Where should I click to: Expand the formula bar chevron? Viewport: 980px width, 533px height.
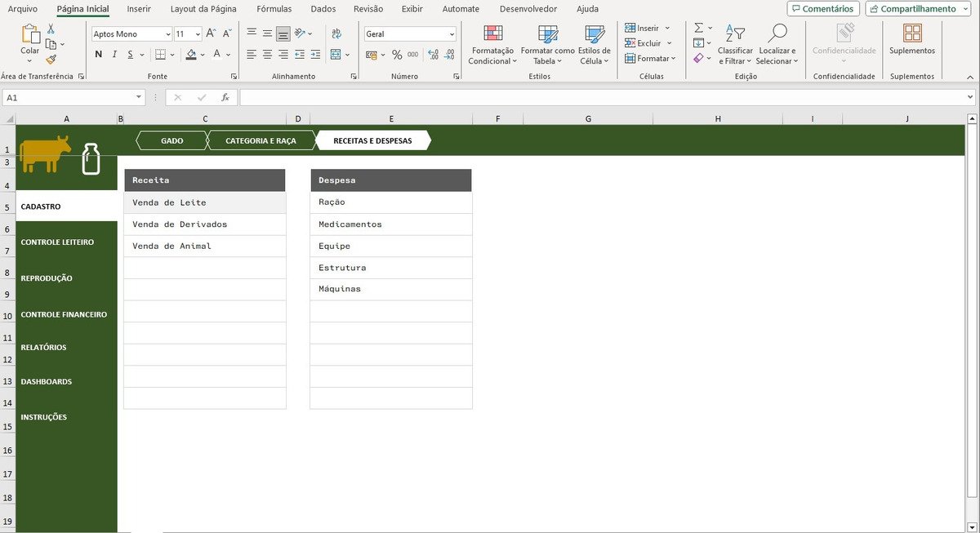pyautogui.click(x=970, y=97)
